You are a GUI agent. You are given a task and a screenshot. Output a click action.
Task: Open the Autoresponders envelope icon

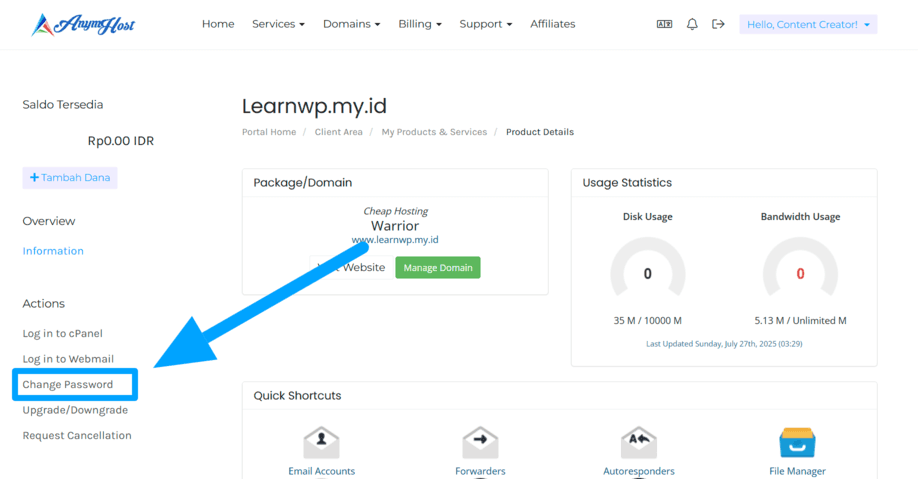639,443
